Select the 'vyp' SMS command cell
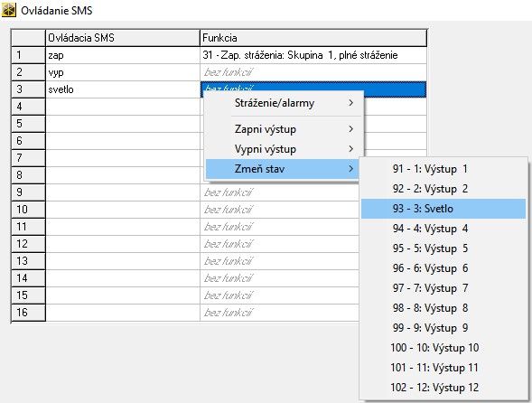The width and height of the screenshot is (532, 403). pos(123,72)
